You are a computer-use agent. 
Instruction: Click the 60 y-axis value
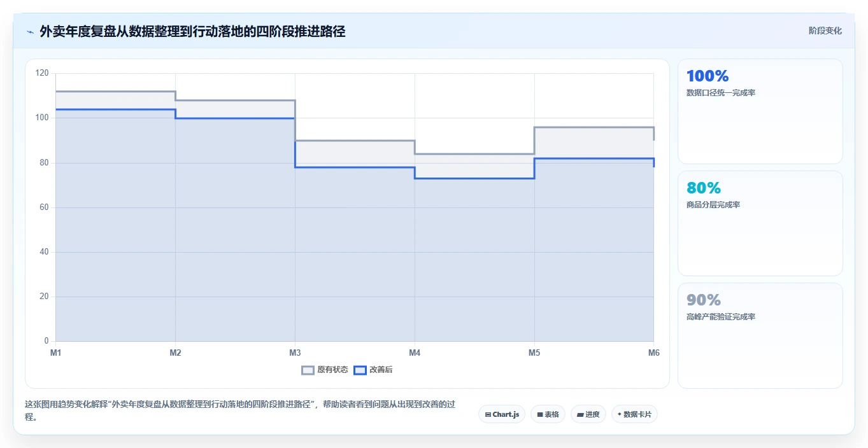(x=44, y=207)
